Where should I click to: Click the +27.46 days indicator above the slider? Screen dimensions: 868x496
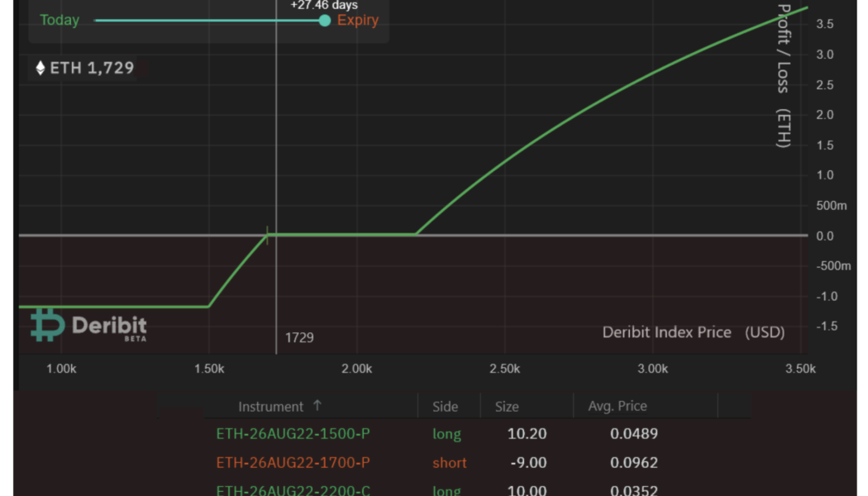[322, 5]
